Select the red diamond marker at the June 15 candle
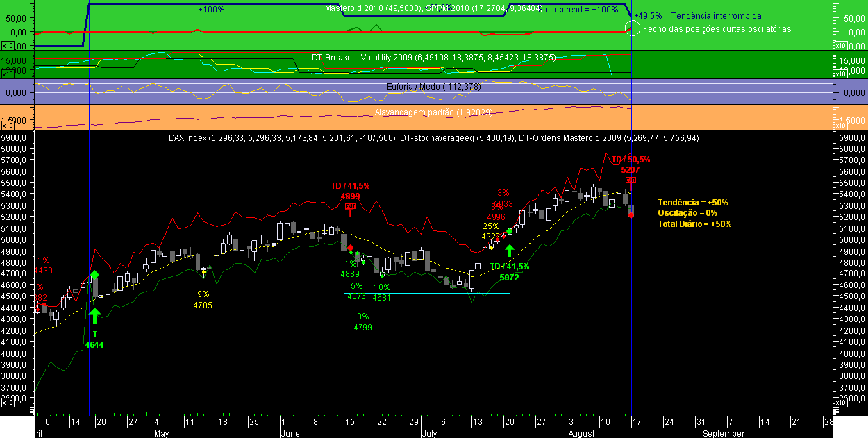 [x=350, y=248]
